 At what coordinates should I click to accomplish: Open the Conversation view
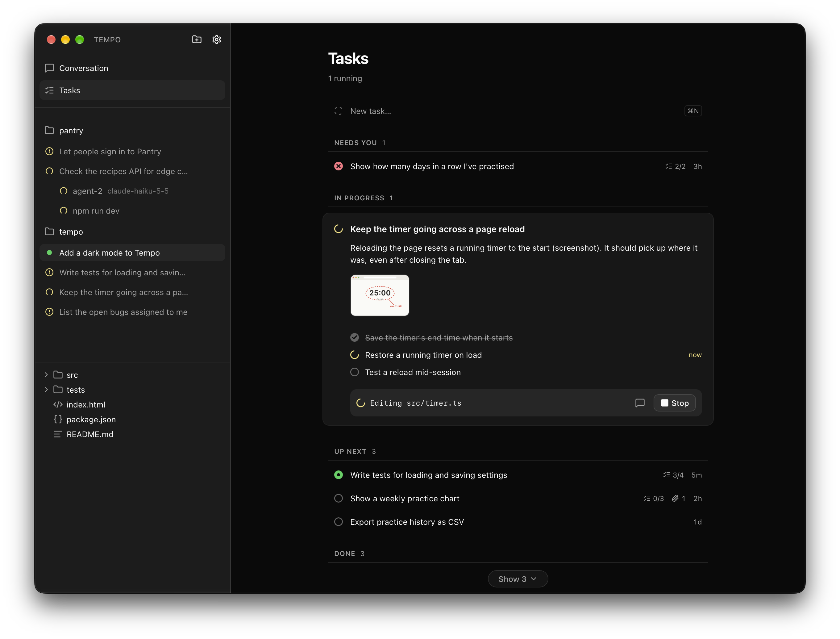tap(132, 68)
